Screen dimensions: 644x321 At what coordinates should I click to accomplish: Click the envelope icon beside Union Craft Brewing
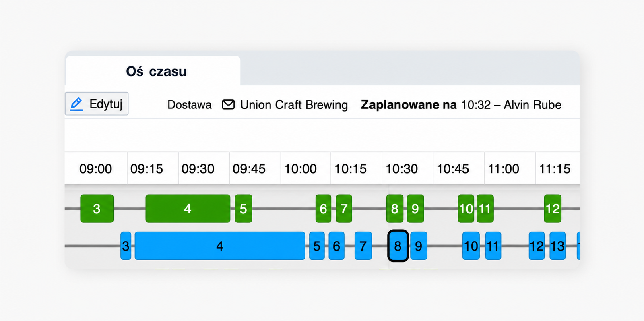(x=228, y=105)
